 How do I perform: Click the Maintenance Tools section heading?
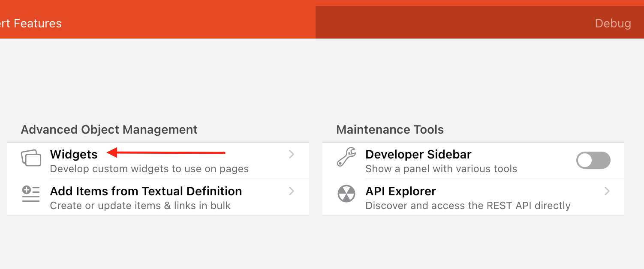[x=390, y=129]
